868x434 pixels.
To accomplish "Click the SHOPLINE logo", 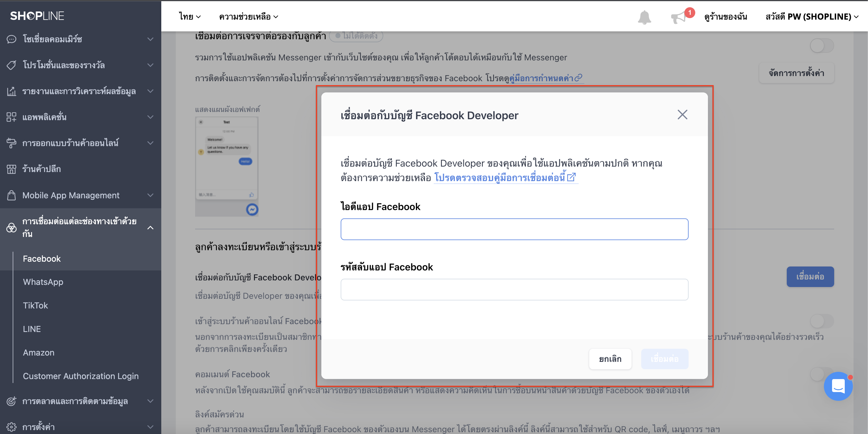I will pos(37,16).
